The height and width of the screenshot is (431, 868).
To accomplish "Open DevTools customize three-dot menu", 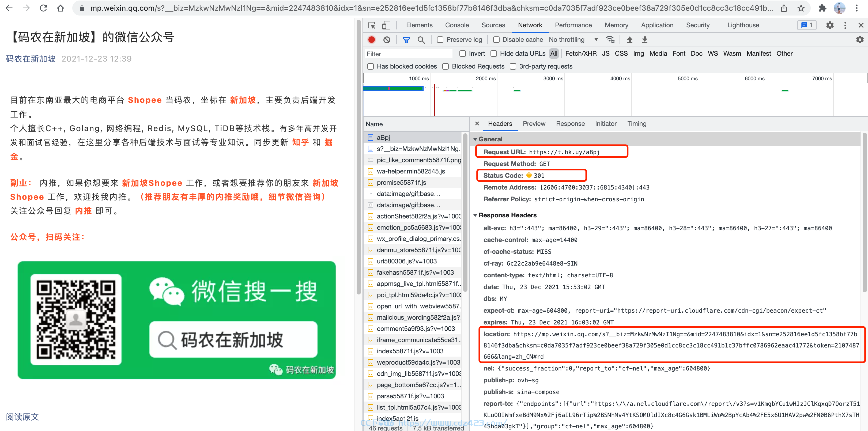I will tap(845, 25).
